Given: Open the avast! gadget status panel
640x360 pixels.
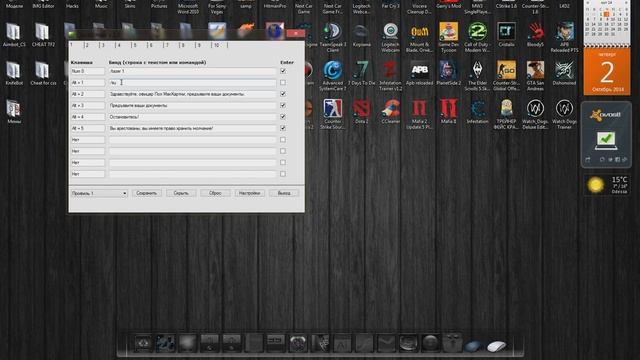Looking at the screenshot, I should [x=606, y=135].
